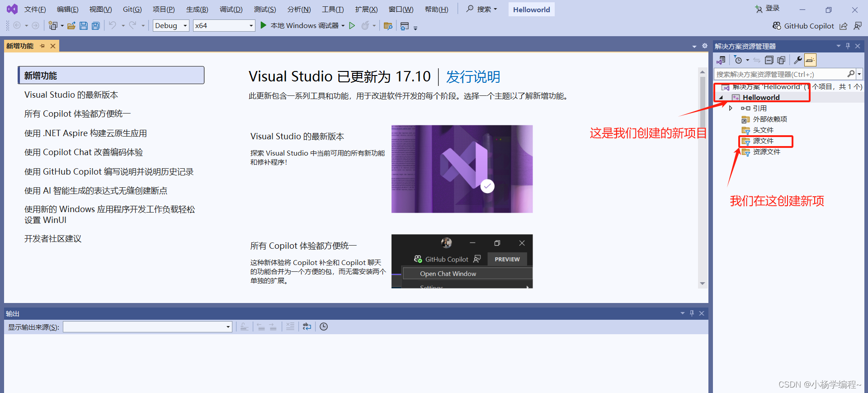Click the Navigate Backward arrow icon
This screenshot has width=868, height=393.
click(x=17, y=26)
